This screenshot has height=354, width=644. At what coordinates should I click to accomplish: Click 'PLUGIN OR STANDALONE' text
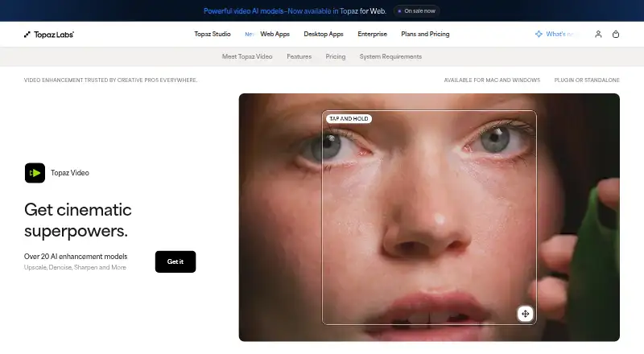point(587,80)
